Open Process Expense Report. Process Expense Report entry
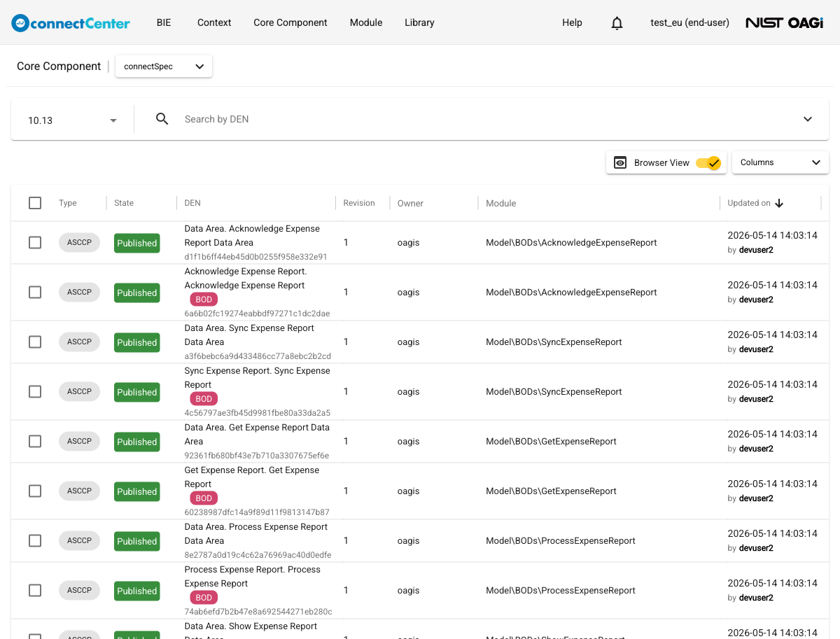Image resolution: width=840 pixels, height=639 pixels. 253,577
